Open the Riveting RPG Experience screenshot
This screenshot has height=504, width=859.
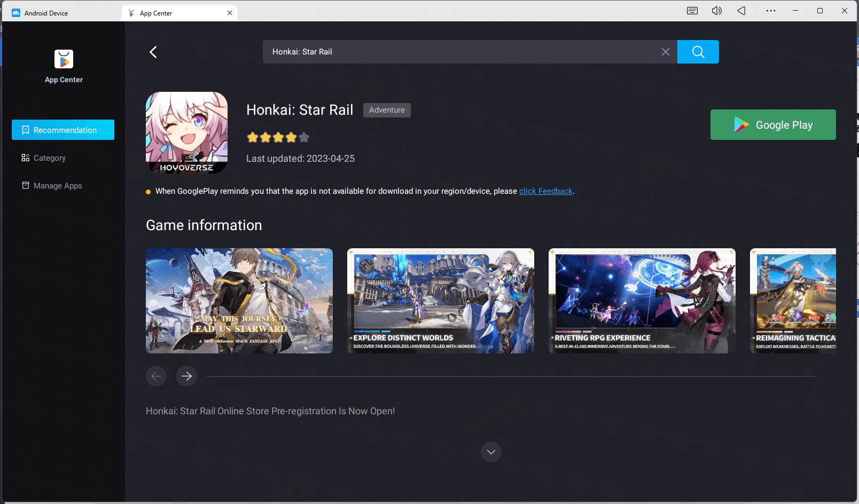point(642,301)
